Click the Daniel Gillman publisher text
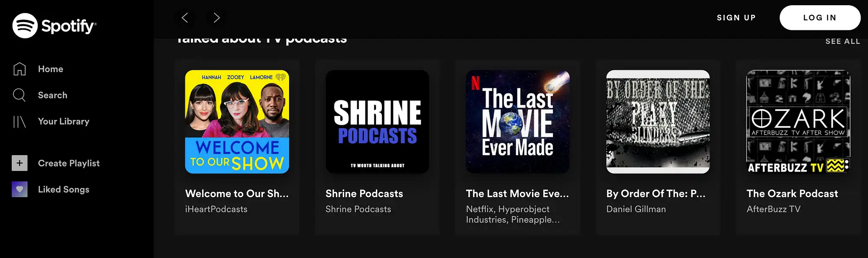 [x=636, y=209]
